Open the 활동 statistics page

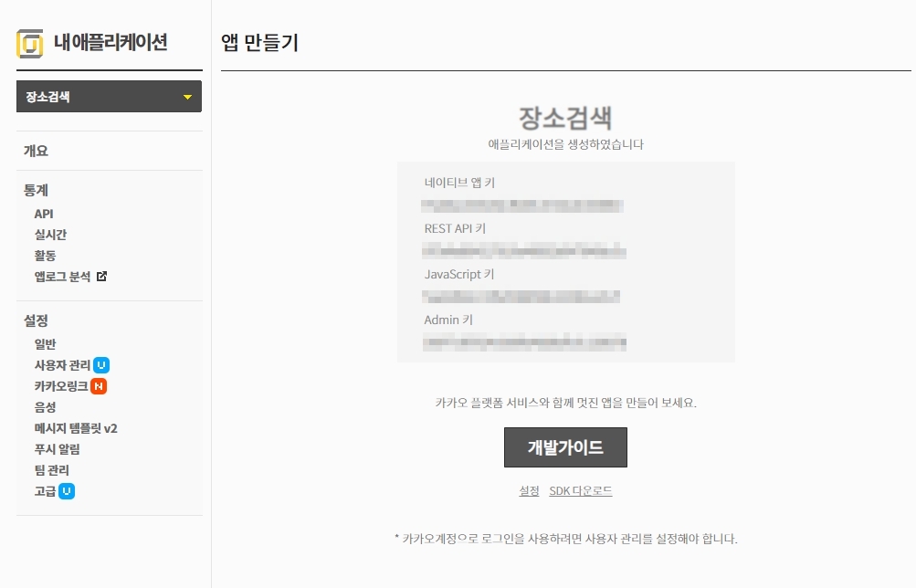[45, 256]
